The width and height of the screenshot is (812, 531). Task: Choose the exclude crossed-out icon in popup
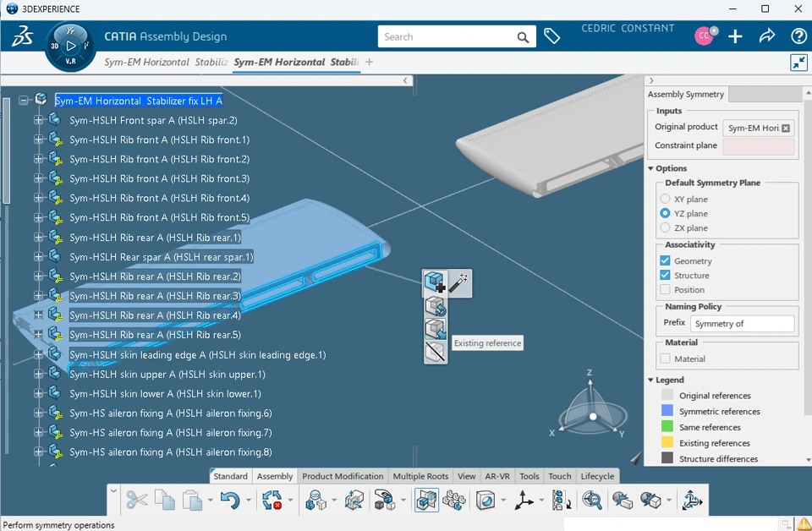click(x=436, y=352)
